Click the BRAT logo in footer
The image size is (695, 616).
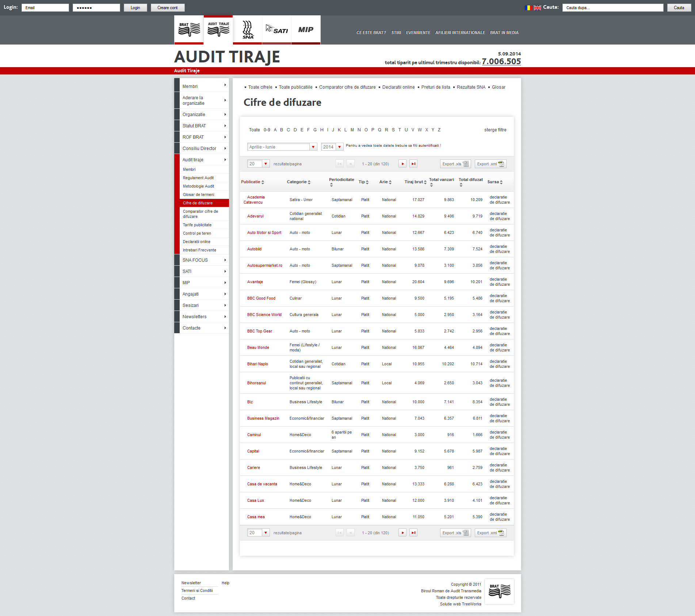tap(499, 591)
